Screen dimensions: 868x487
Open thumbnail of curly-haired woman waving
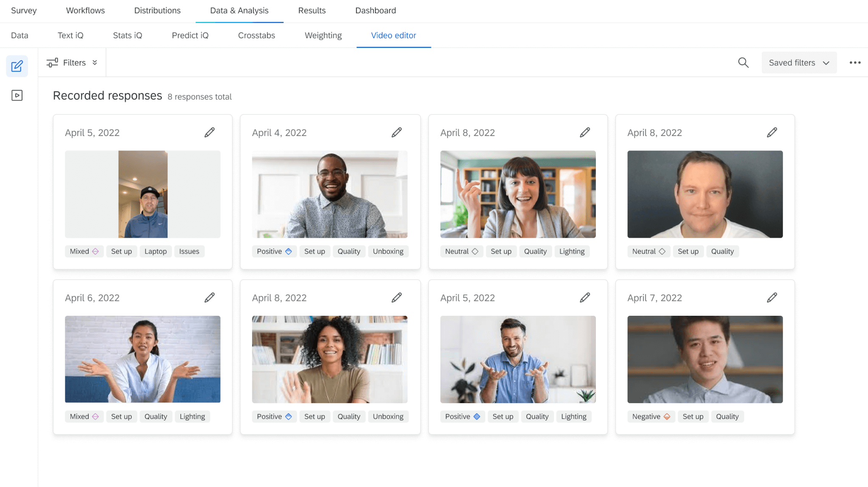(330, 359)
